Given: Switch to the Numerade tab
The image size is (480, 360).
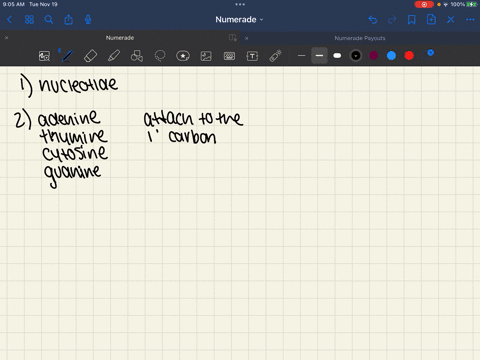Looking at the screenshot, I should 120,38.
